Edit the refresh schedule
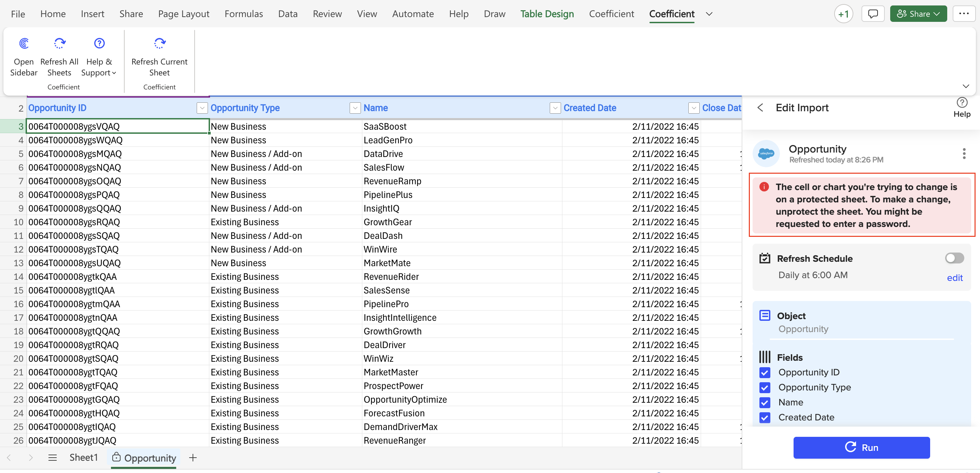The height and width of the screenshot is (473, 980). click(954, 277)
